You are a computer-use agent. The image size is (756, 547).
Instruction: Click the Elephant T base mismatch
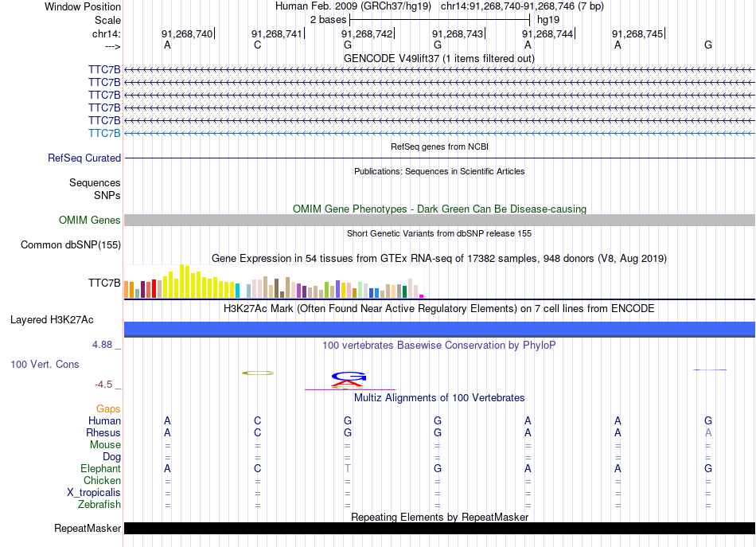(x=348, y=468)
